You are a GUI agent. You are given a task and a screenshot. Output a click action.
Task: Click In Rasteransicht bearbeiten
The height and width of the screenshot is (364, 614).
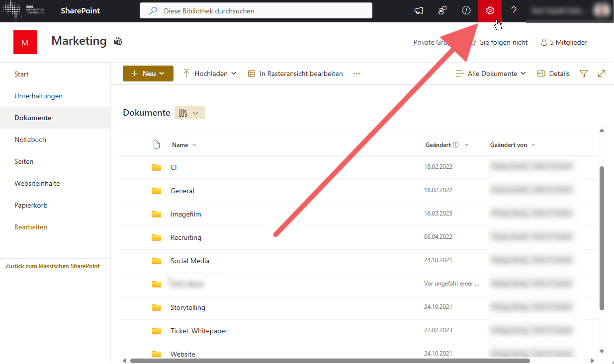click(295, 73)
